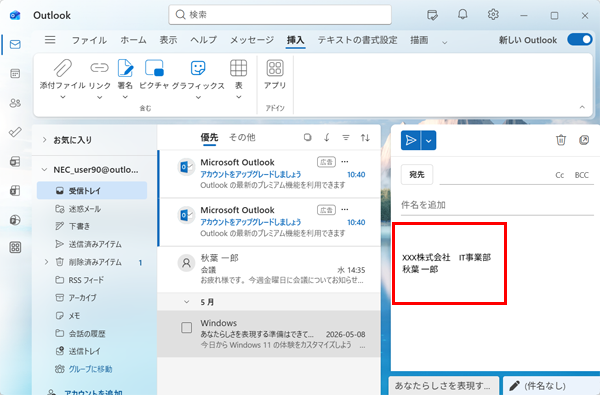Select the その他 inbox tab

coord(242,137)
